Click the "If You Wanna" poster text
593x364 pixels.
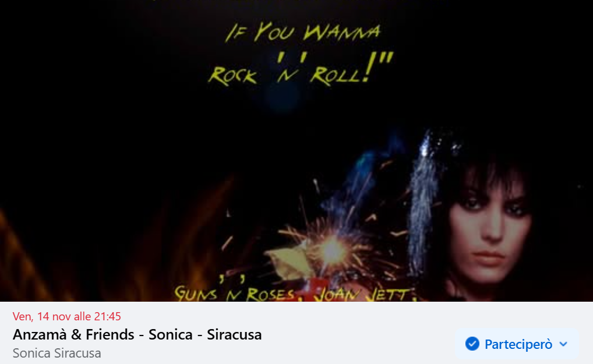(302, 32)
